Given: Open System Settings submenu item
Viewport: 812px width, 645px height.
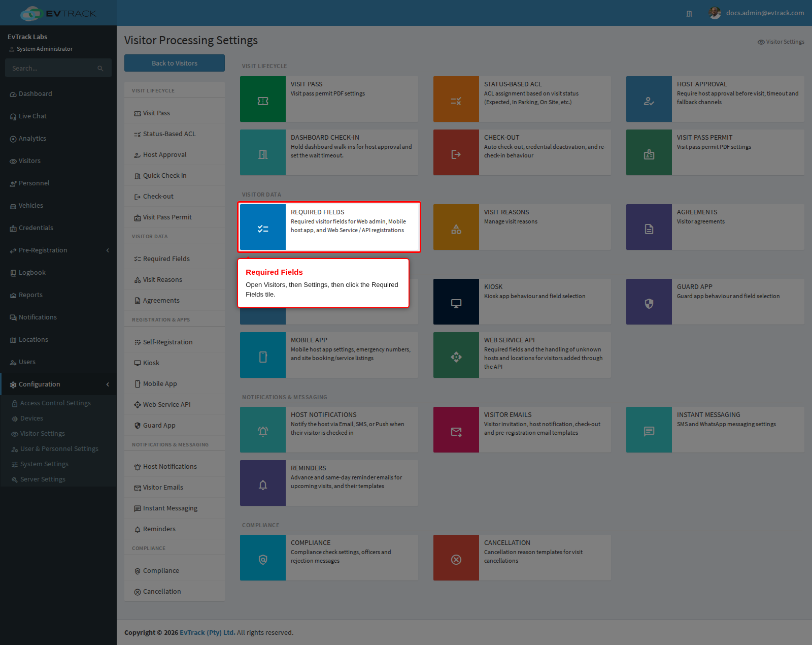Looking at the screenshot, I should tap(58, 464).
